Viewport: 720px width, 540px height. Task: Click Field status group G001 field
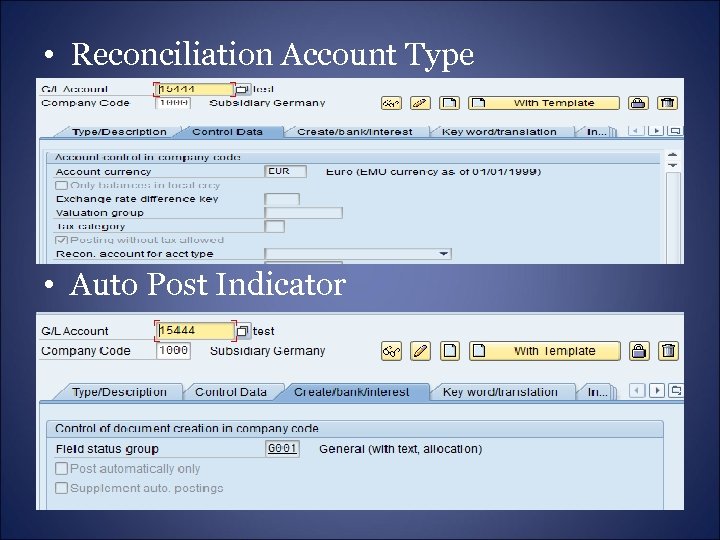click(282, 449)
